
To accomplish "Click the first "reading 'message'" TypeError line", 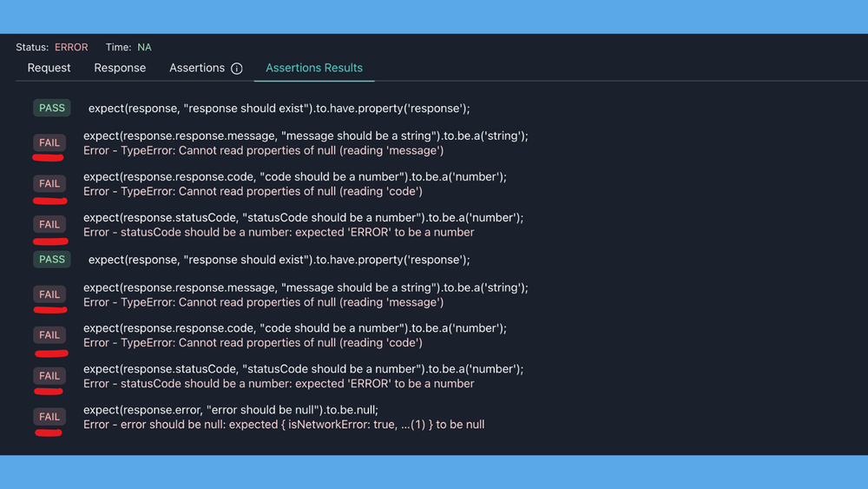I will point(263,150).
